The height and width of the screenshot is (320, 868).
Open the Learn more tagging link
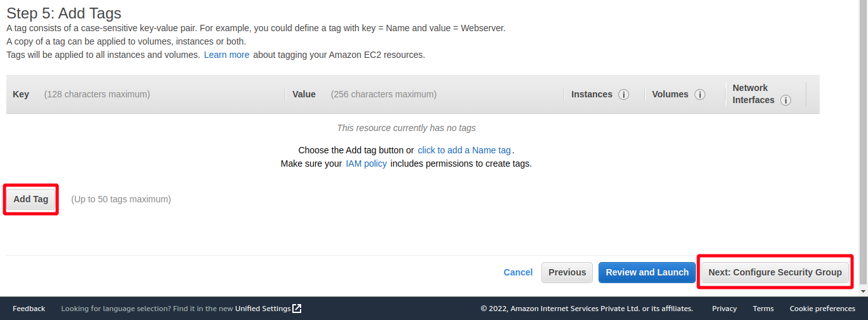[x=226, y=55]
